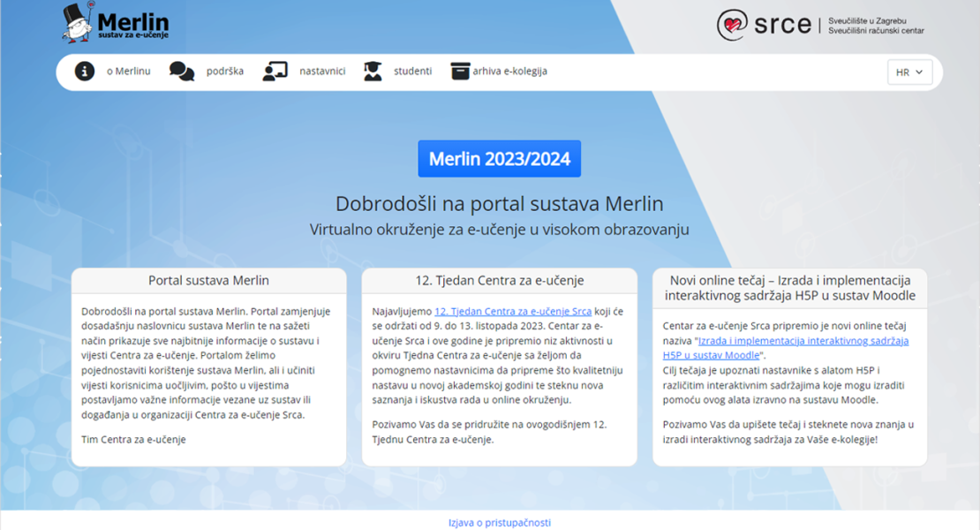The height and width of the screenshot is (530, 980).
Task: Click the 12. Tjedan Centra za e-učenje heading
Action: coord(500,281)
